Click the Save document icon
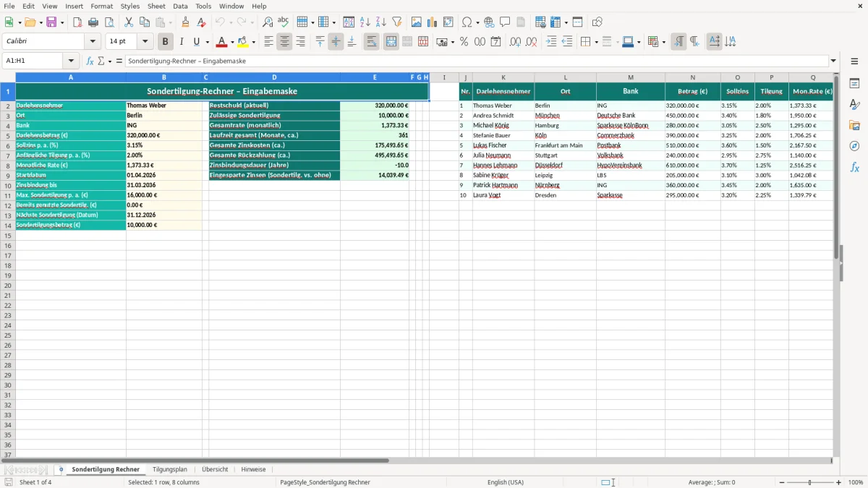Image resolution: width=868 pixels, height=488 pixels. pyautogui.click(x=51, y=22)
